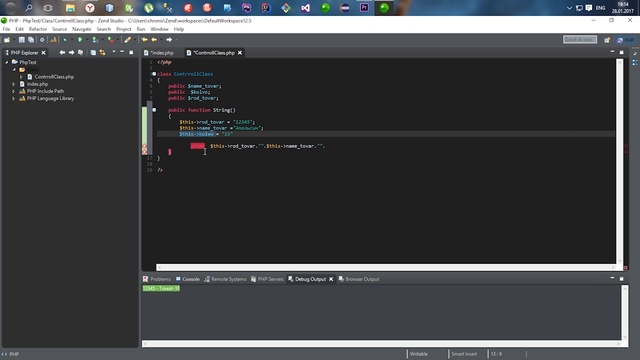Click the Save toolbar icon
Viewport: 640px width, 360px height.
coord(22,40)
